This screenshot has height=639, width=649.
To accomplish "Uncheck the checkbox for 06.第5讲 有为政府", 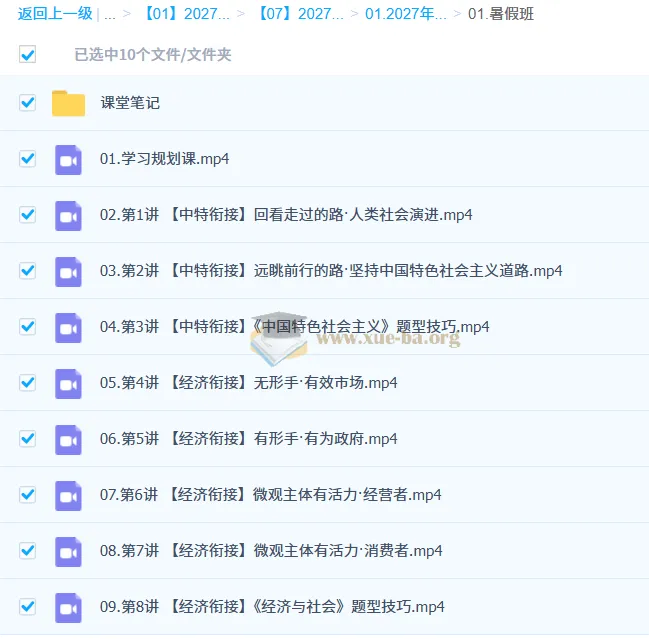I will [27, 439].
